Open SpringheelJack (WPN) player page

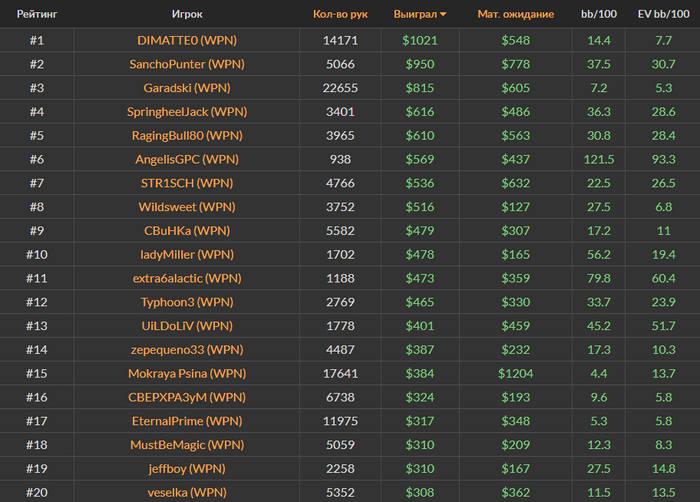[x=186, y=112]
